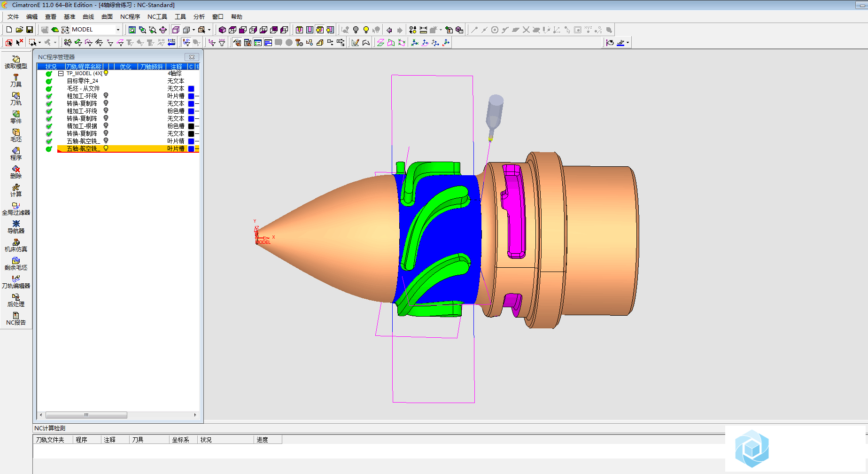
Task: Toggle the shaded render mode cube button
Action: pyautogui.click(x=176, y=30)
